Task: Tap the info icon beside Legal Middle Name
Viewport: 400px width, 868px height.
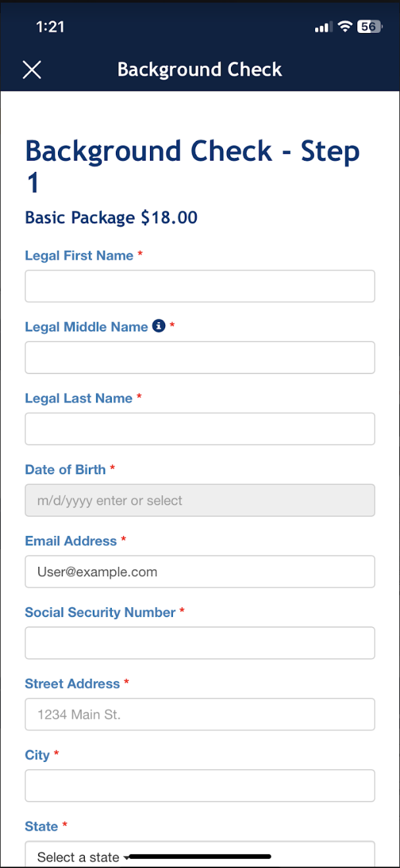Action: coord(159,326)
